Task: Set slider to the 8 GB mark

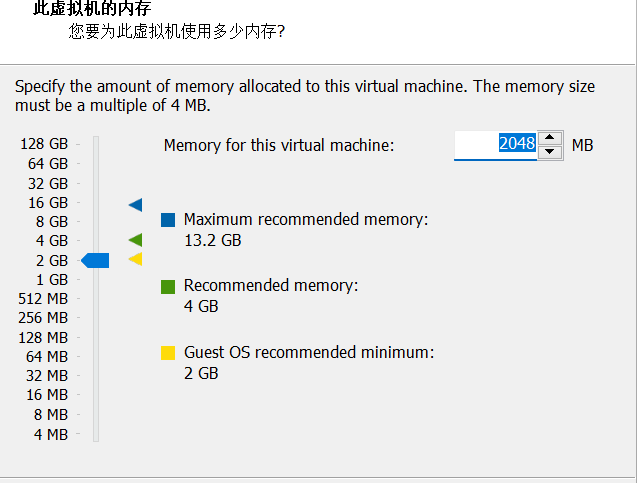Action: [96, 222]
